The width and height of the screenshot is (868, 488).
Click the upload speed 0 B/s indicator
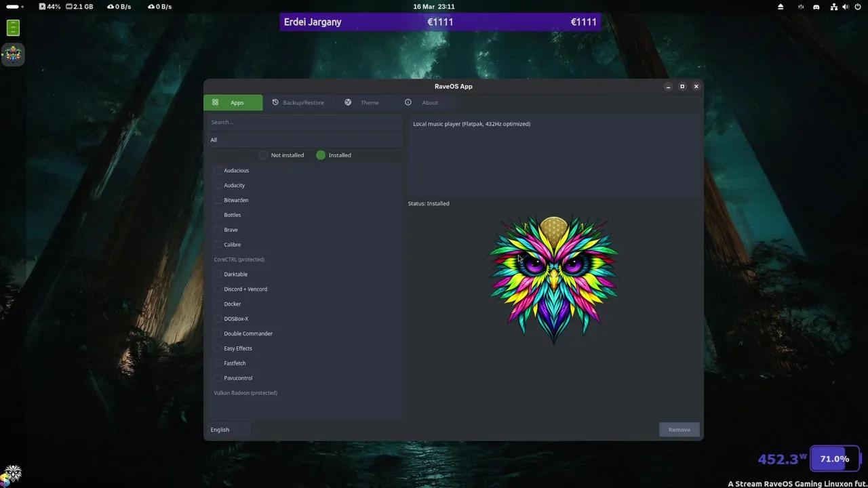pos(160,7)
